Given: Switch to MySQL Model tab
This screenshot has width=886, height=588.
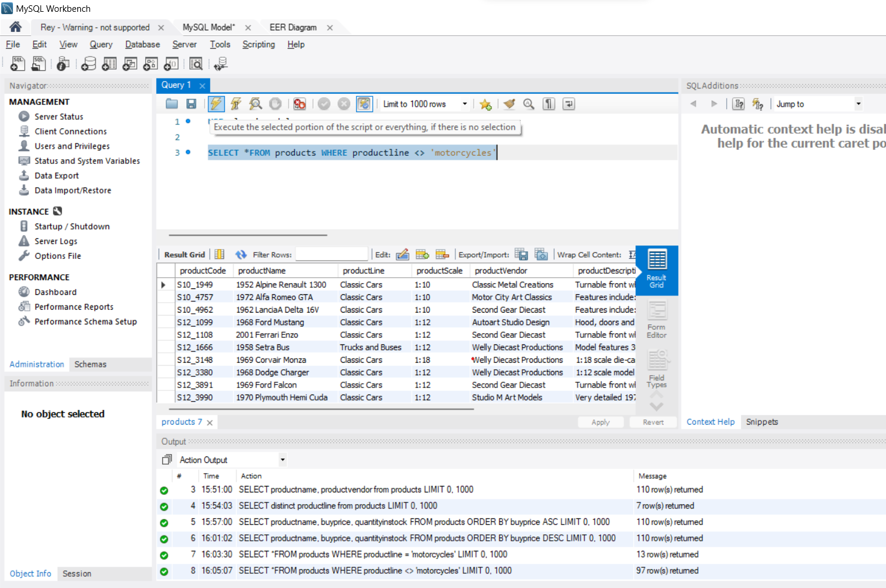Looking at the screenshot, I should [208, 27].
